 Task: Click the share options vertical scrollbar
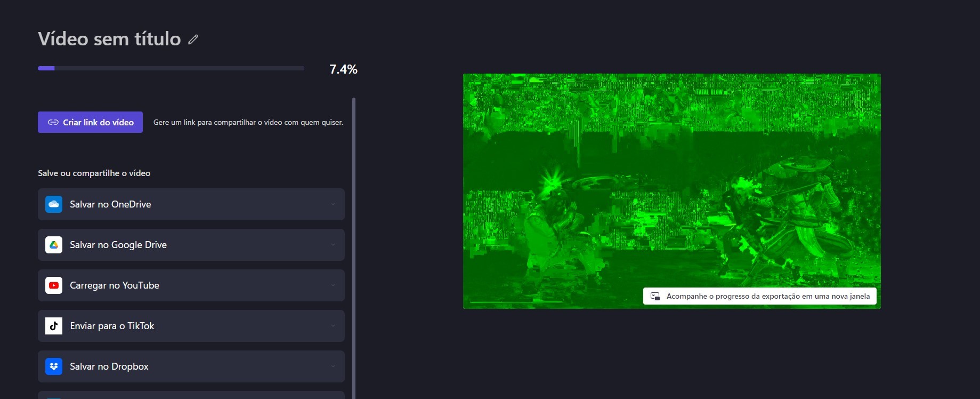(x=354, y=248)
